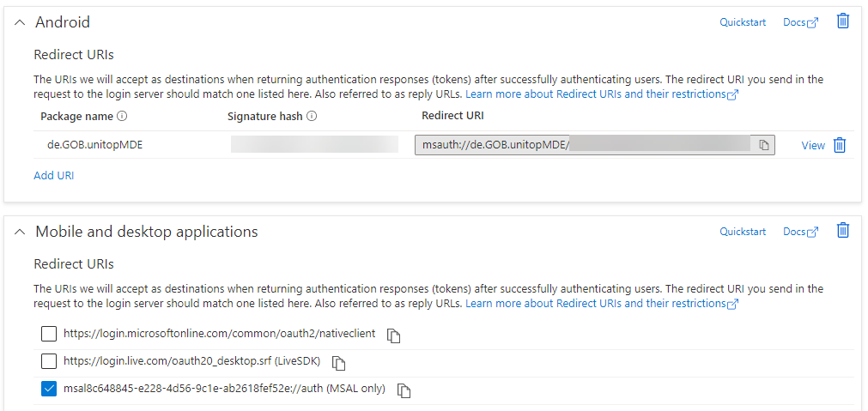868x411 pixels.
Task: Show info tooltip for Package name
Action: tap(122, 116)
